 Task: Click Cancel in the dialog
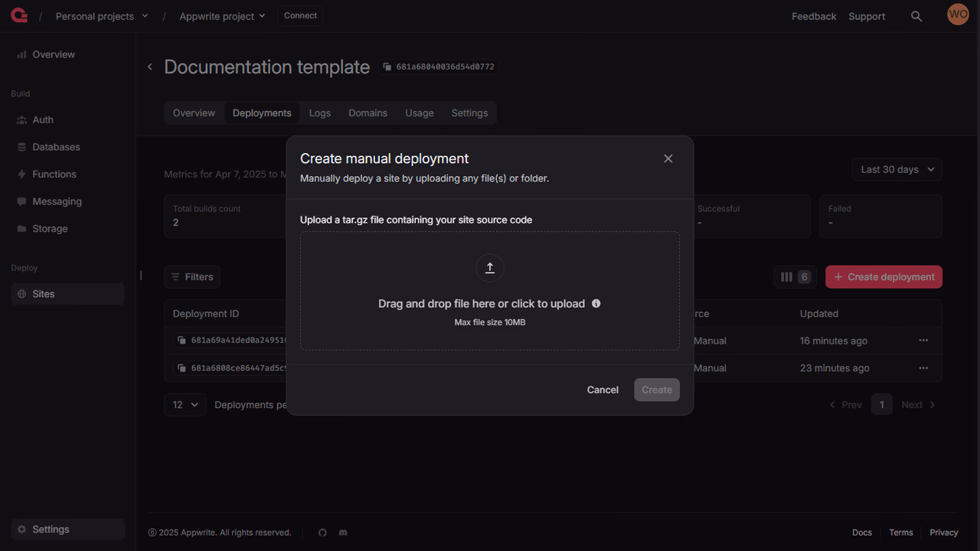[603, 390]
